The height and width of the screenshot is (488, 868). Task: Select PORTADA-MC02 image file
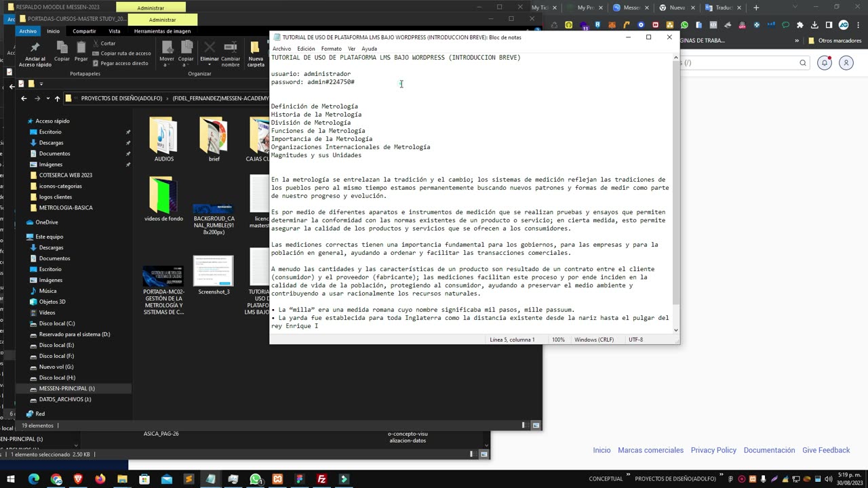pos(163,290)
